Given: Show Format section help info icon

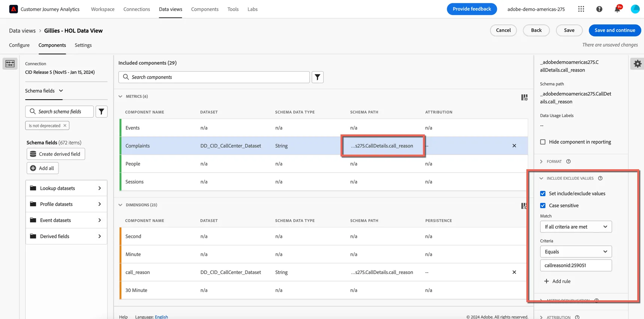Looking at the screenshot, I should (x=568, y=161).
